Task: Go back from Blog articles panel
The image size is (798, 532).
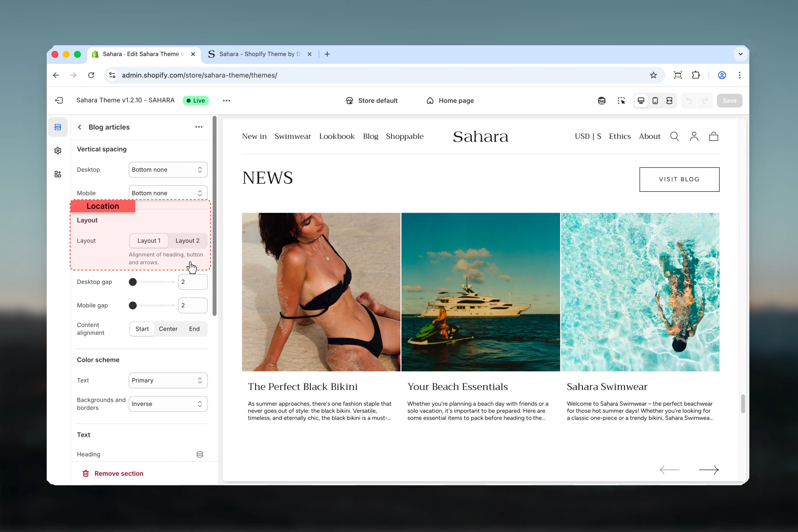Action: (80, 127)
